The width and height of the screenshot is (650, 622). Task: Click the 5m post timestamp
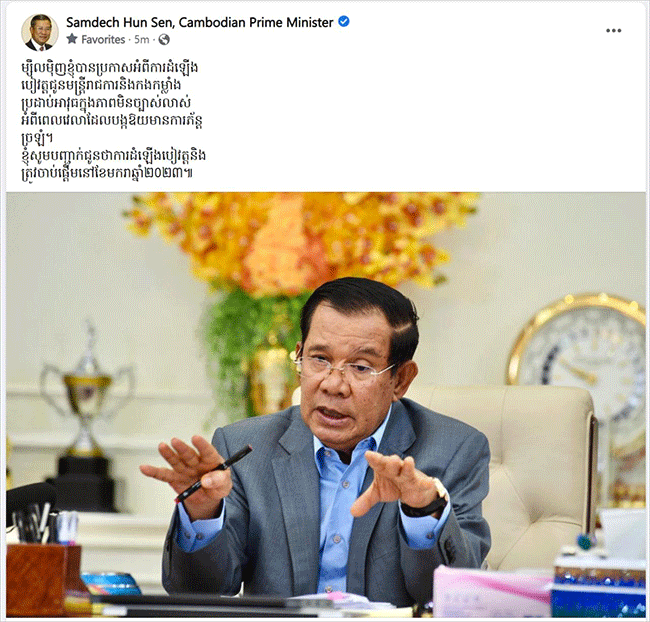pos(142,39)
